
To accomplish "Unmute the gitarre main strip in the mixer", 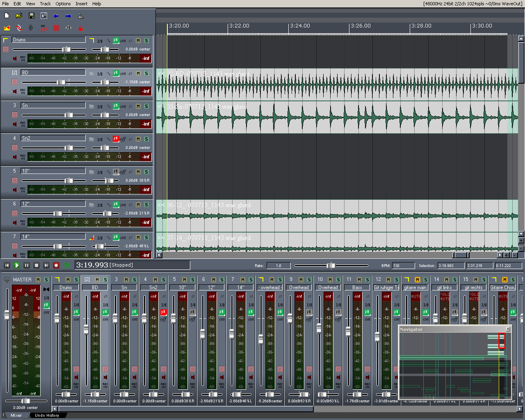I will tap(417, 280).
